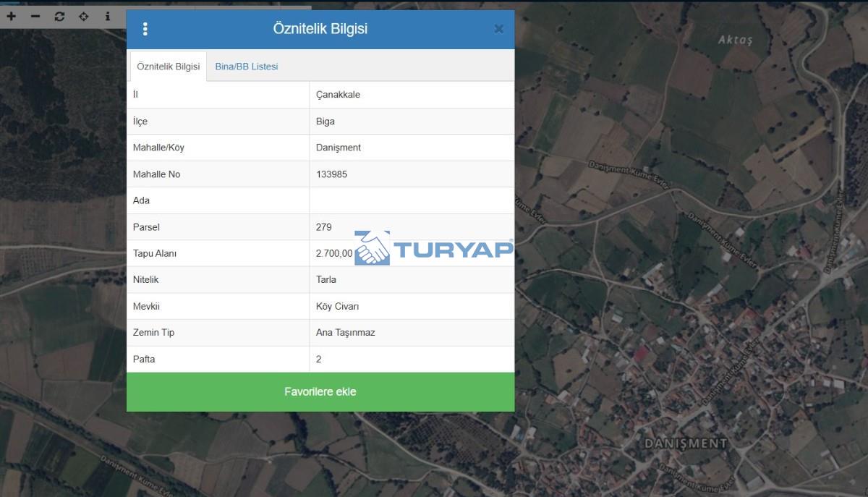Click the Çanakkale province value
The width and height of the screenshot is (868, 497).
[x=338, y=95]
